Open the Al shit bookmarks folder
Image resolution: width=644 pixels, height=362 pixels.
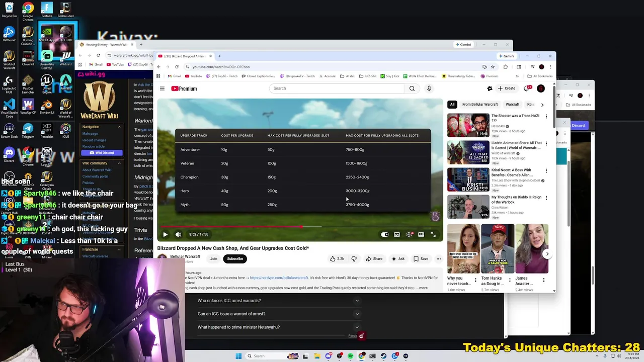348,76
